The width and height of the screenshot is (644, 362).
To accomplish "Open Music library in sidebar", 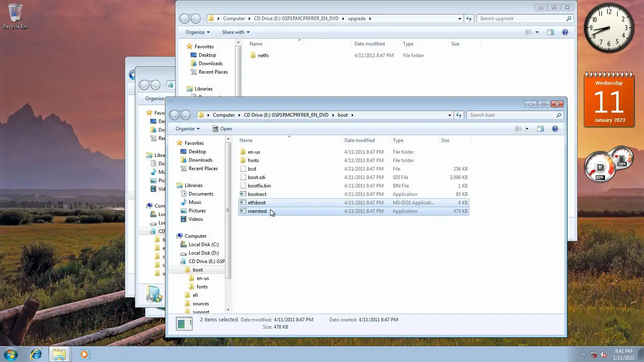I will [195, 202].
